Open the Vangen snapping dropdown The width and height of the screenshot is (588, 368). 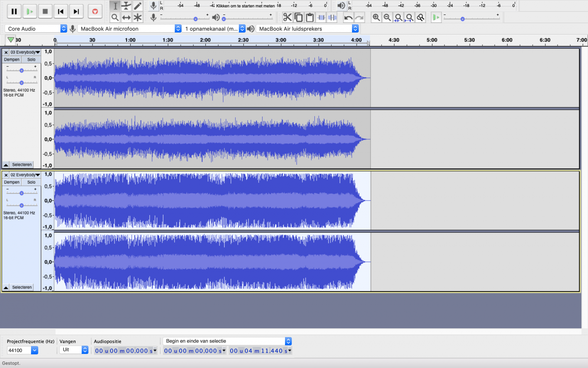74,350
